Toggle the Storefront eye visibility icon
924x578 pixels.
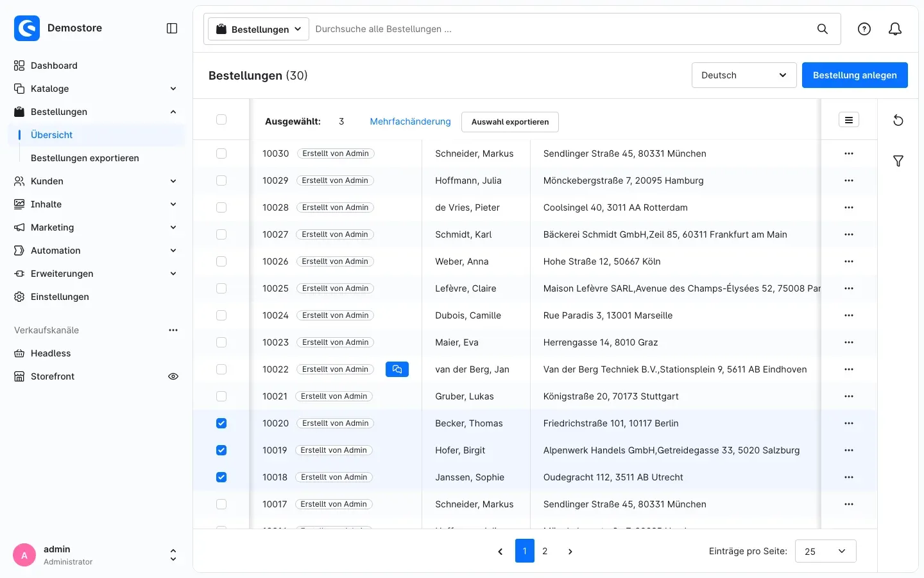[173, 376]
